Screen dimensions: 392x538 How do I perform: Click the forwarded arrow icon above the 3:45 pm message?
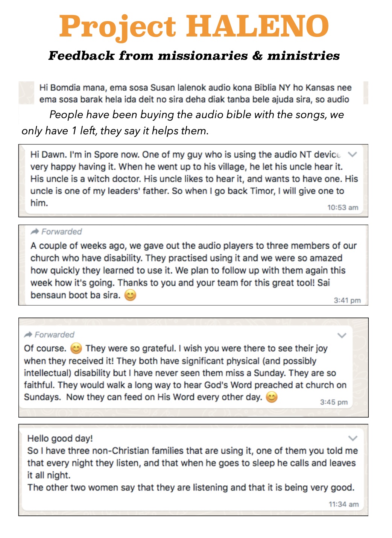(x=28, y=334)
